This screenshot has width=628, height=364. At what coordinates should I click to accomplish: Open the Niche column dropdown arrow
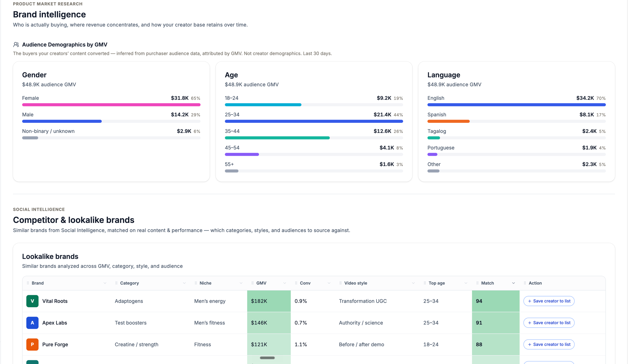241,283
